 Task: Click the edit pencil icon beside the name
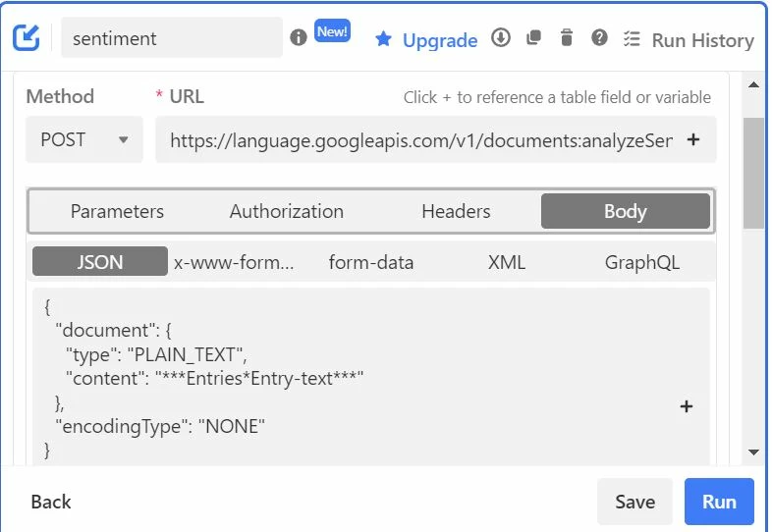pos(27,37)
